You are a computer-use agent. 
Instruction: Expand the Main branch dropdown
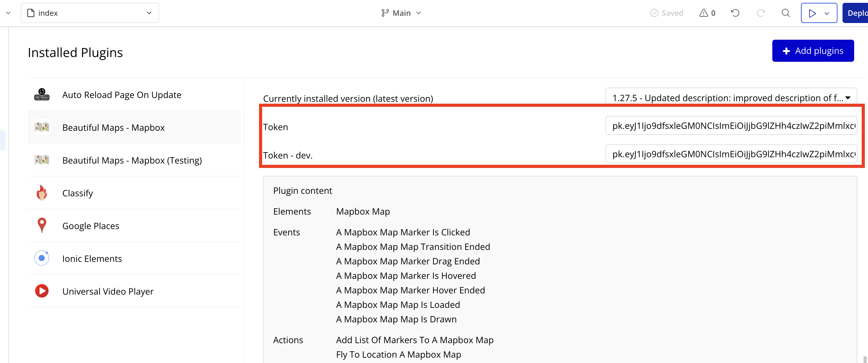401,13
